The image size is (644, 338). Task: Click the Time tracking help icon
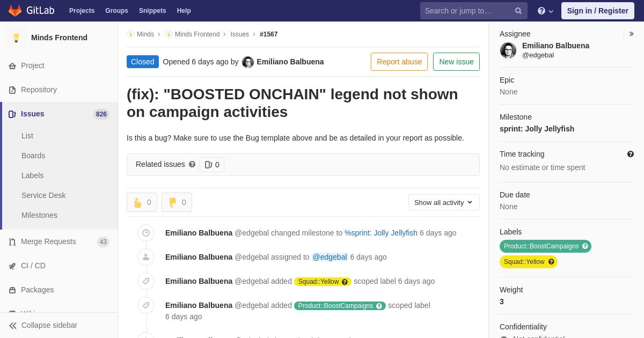(631, 154)
